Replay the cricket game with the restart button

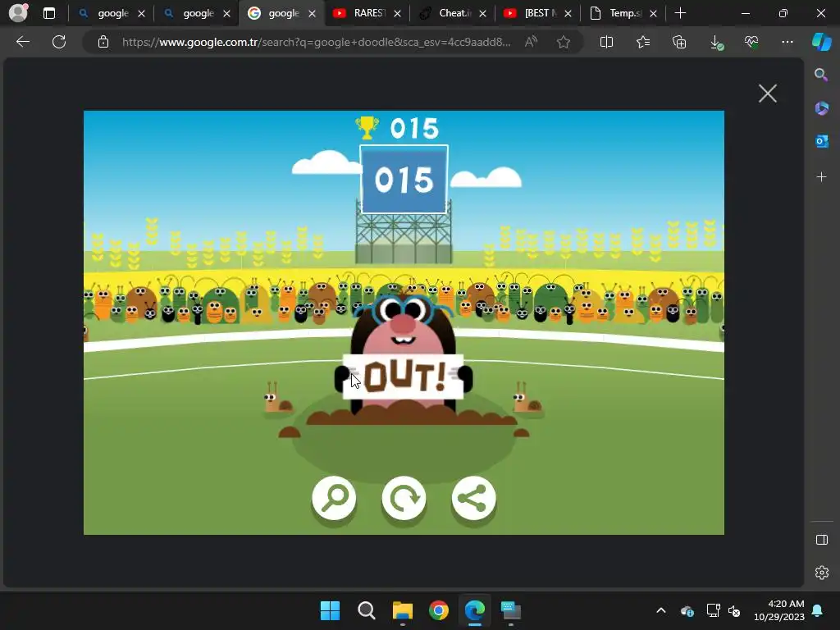pos(404,498)
